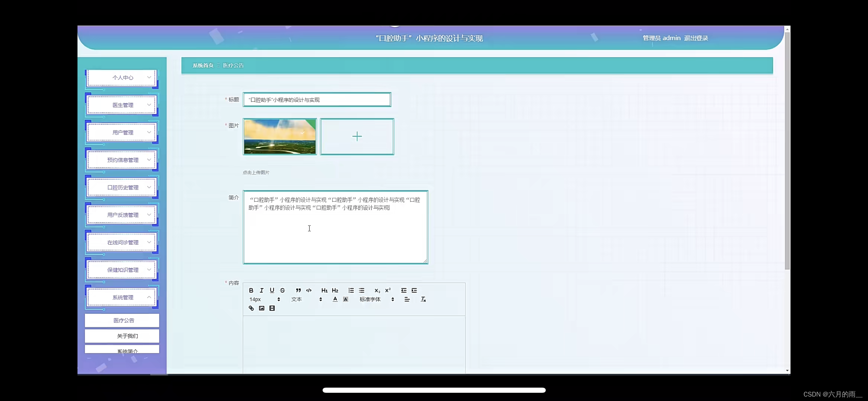Insert an image into content

click(x=262, y=308)
